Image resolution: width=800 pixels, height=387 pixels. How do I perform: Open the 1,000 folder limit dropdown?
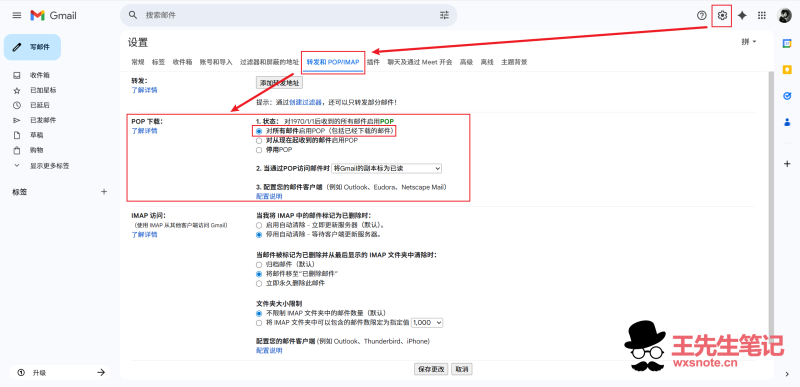(x=427, y=323)
